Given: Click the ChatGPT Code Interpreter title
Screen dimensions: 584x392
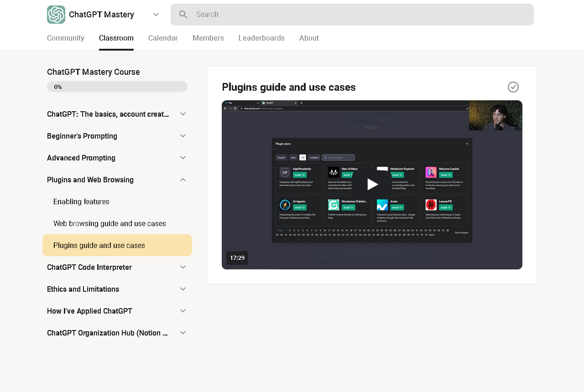Looking at the screenshot, I should tap(89, 267).
